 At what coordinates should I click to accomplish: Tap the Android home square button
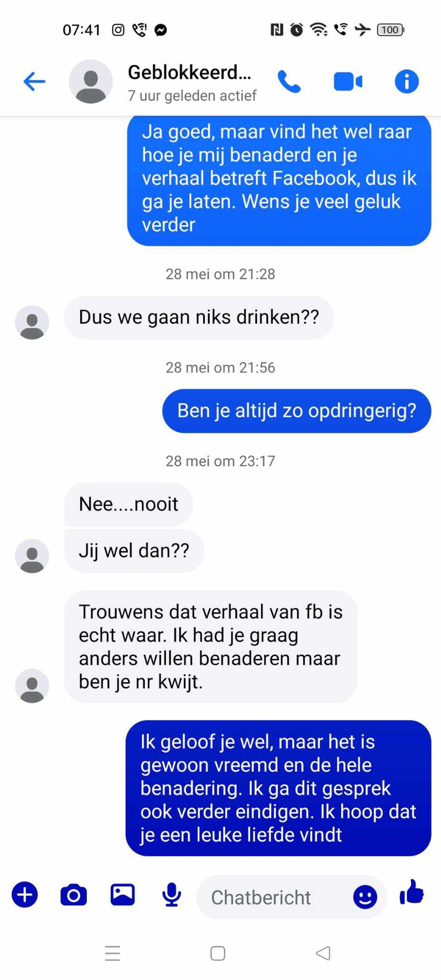coord(218,953)
